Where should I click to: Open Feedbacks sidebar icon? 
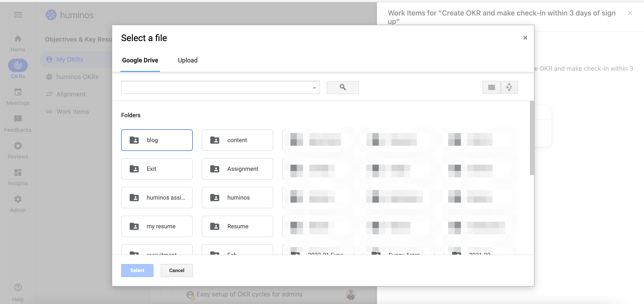(18, 119)
